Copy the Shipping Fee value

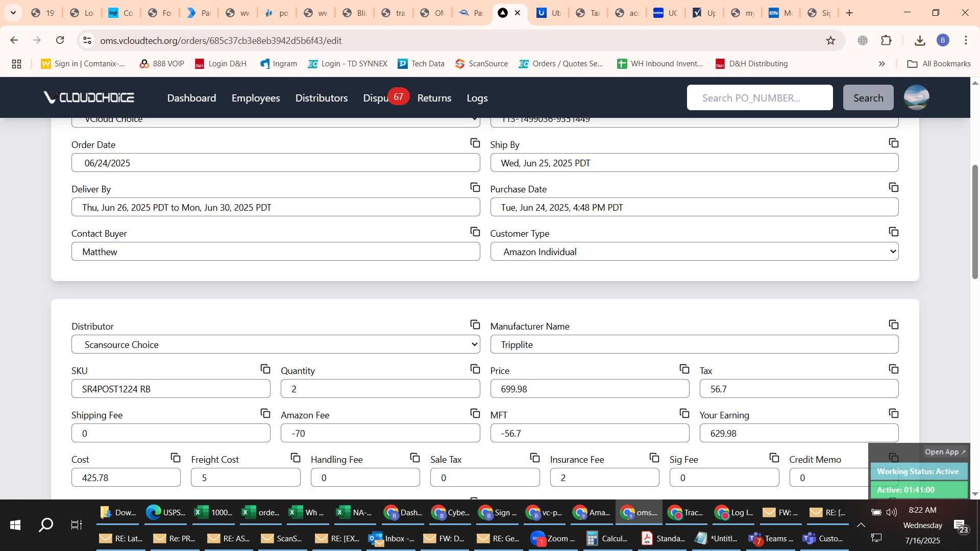click(265, 413)
